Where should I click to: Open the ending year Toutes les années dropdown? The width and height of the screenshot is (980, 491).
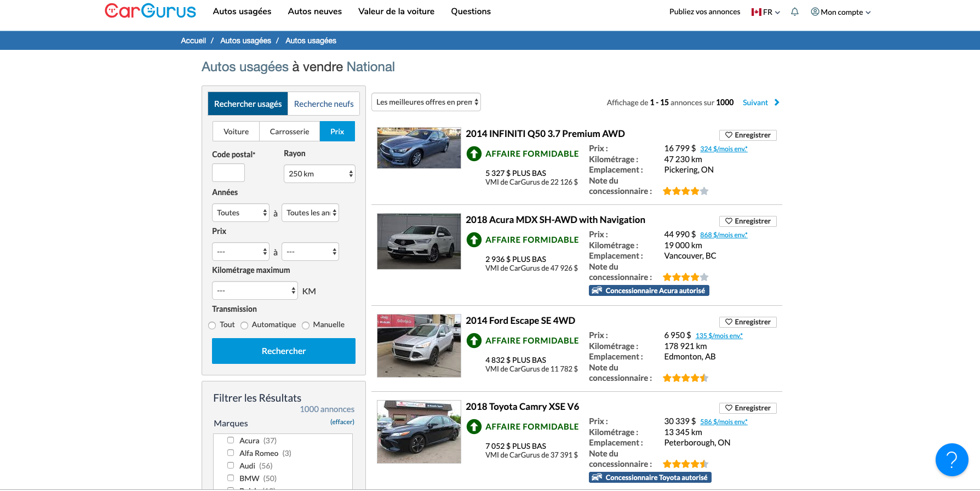coord(310,213)
